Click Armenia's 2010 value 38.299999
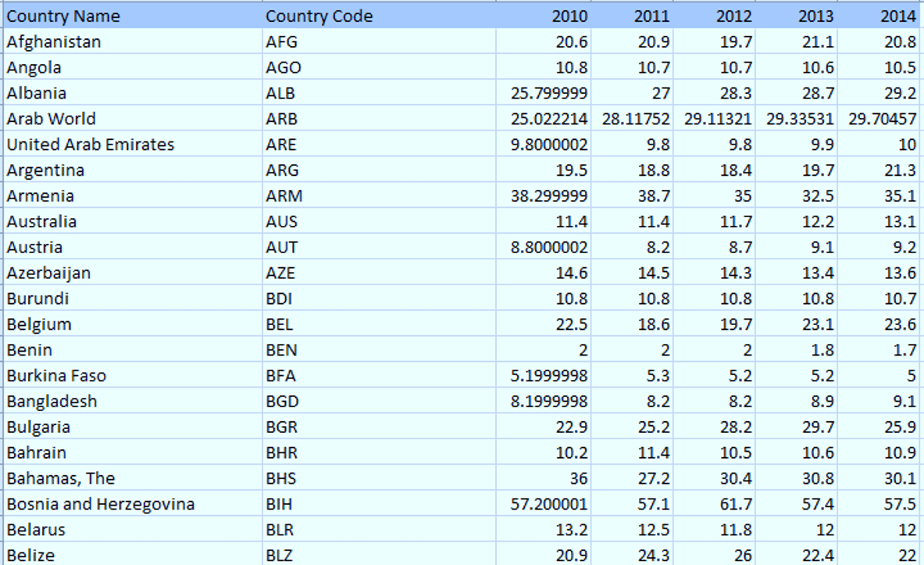Viewport: 924px width, 565px height. [545, 196]
